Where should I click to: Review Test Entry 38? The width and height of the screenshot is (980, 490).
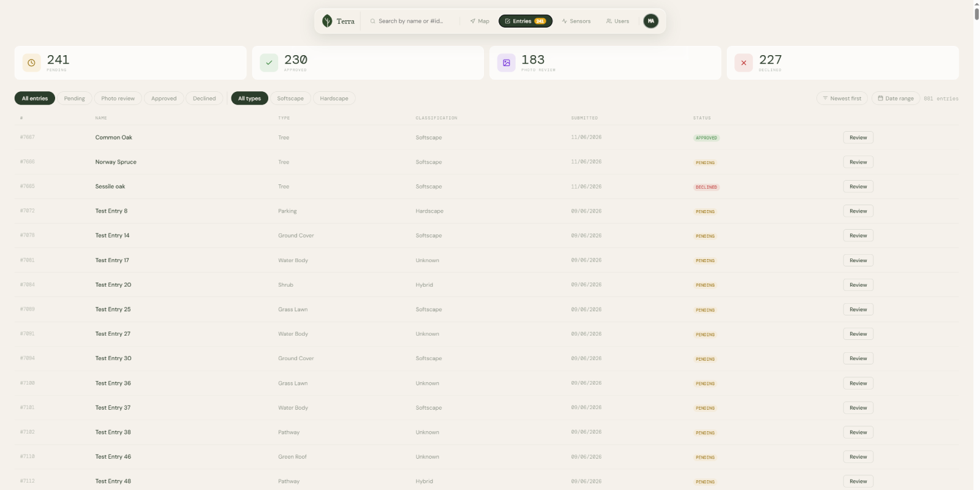point(858,432)
